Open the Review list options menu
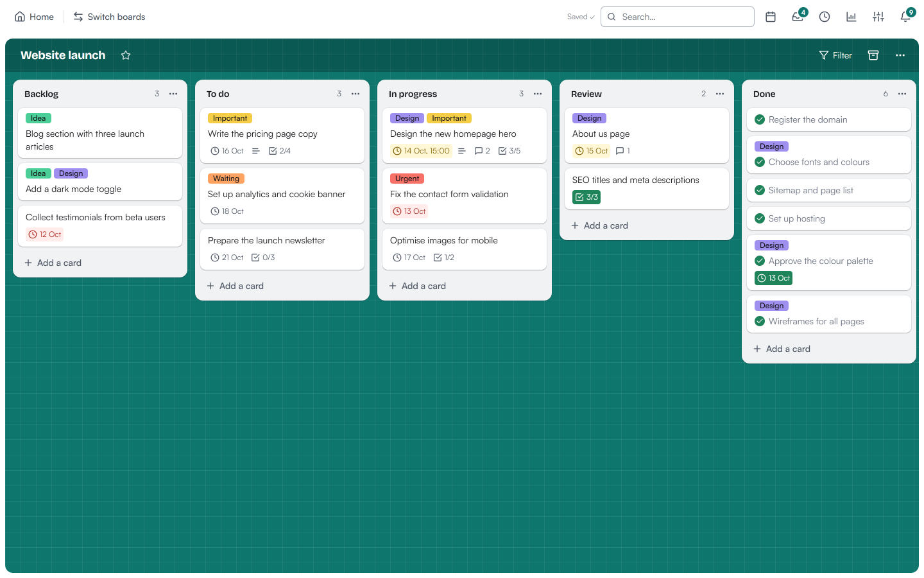Viewport: 924px width, 578px height. pyautogui.click(x=720, y=94)
